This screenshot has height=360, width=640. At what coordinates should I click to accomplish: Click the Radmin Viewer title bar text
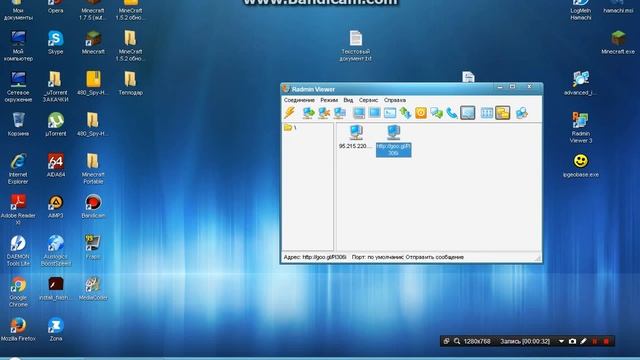313,89
